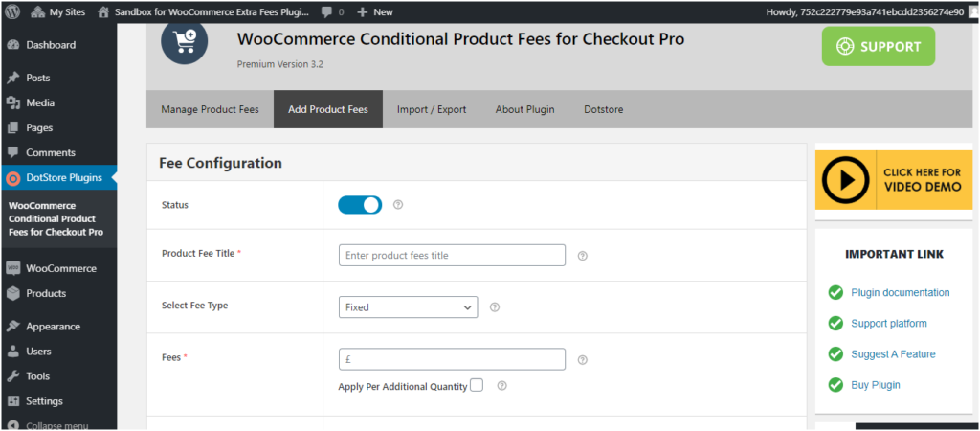Click the Products box icon

(x=13, y=293)
